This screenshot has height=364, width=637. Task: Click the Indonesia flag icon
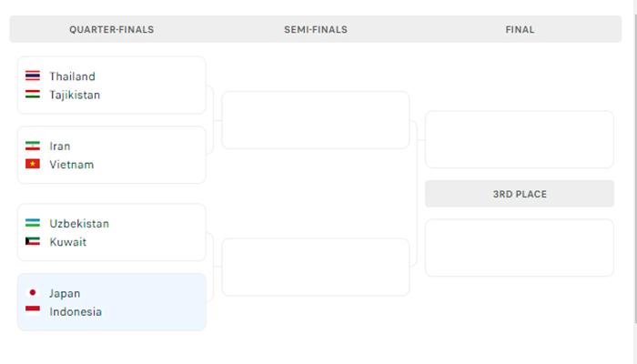33,311
